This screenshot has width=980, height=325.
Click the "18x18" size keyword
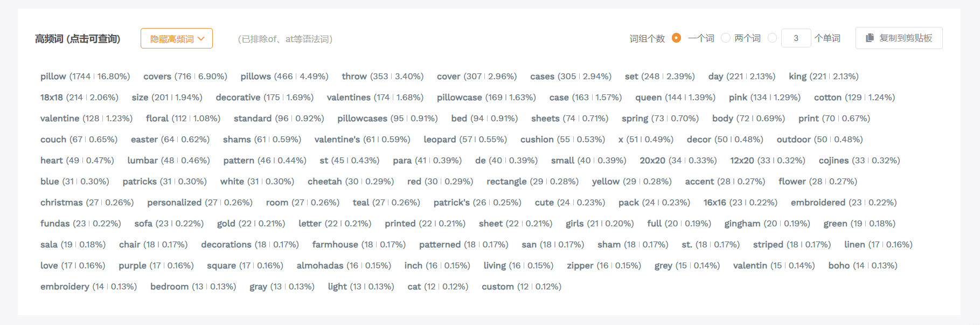52,98
